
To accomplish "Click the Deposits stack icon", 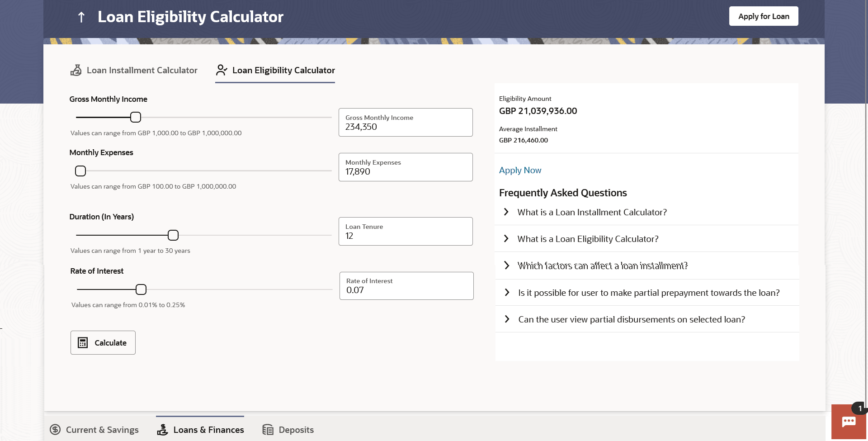I will 268,430.
